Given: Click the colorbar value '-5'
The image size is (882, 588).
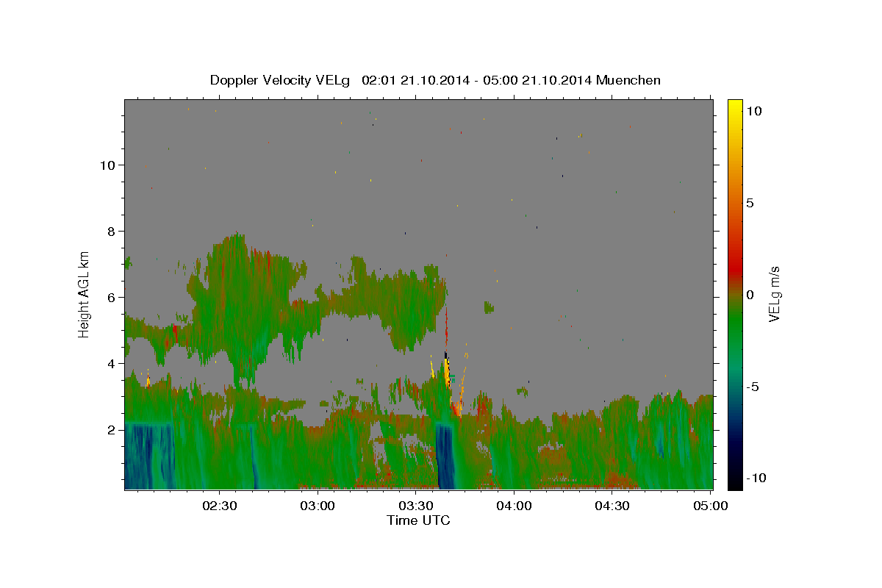Looking at the screenshot, I should click(x=752, y=387).
